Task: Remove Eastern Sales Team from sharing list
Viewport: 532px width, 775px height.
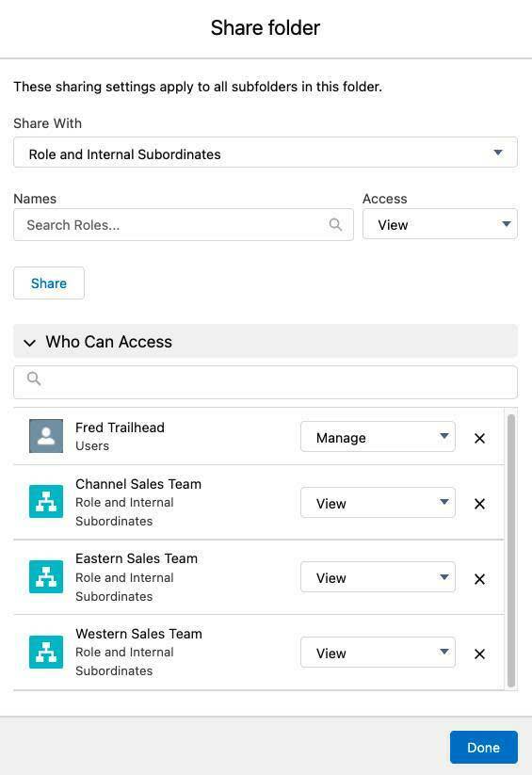Action: tap(479, 579)
